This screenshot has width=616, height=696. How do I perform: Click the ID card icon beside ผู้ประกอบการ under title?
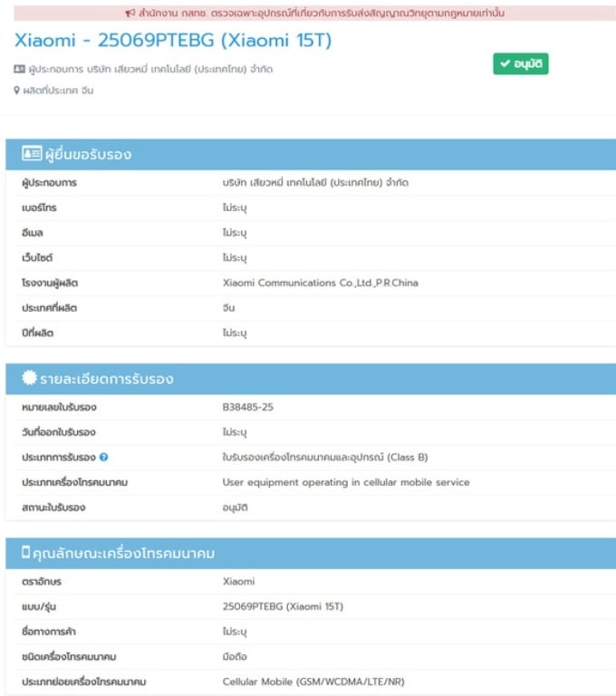(20, 69)
